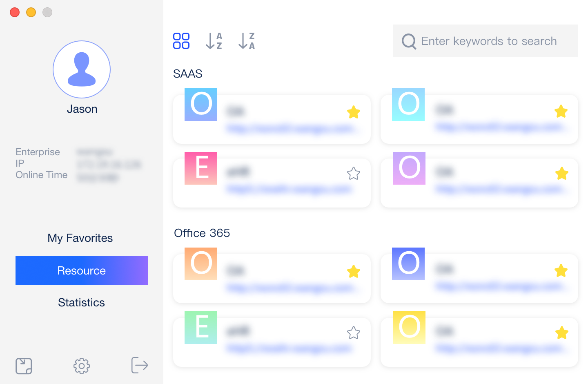Favorite the pink E resource in SAAS

coord(354,174)
